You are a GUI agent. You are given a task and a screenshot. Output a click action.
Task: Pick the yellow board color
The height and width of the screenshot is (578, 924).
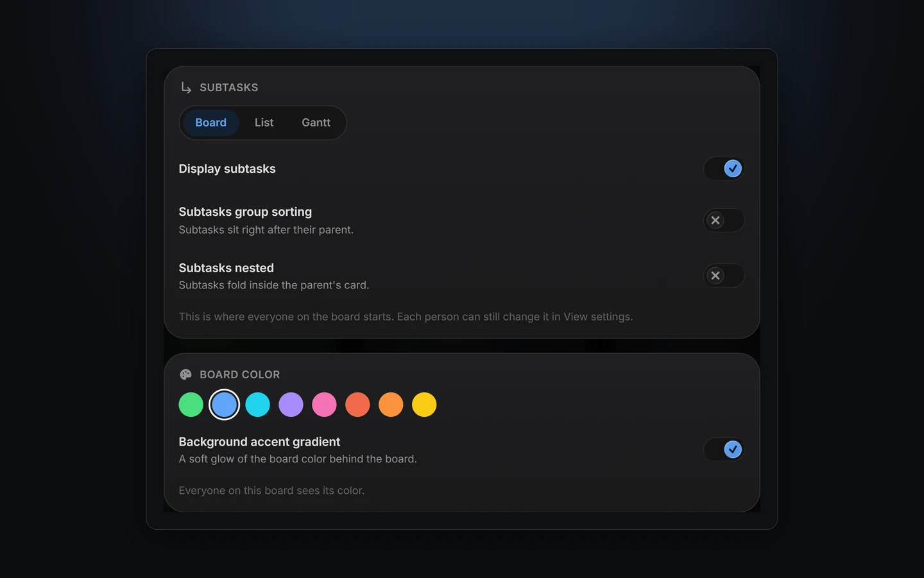(424, 405)
